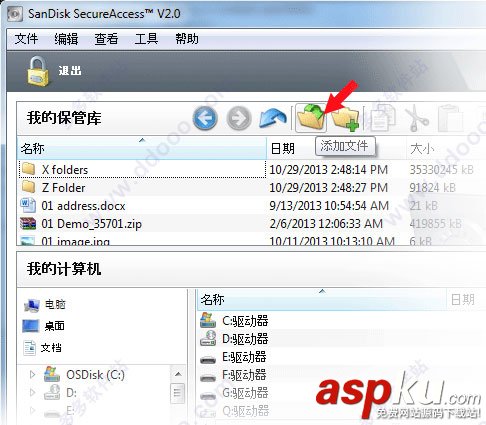Sort computer list by 名称 column

coord(321,299)
